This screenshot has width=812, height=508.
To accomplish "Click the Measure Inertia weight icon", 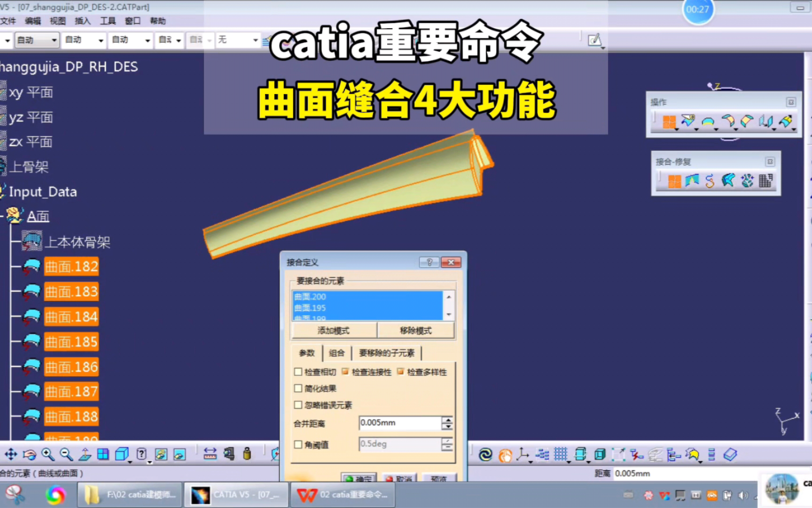I will 247,454.
